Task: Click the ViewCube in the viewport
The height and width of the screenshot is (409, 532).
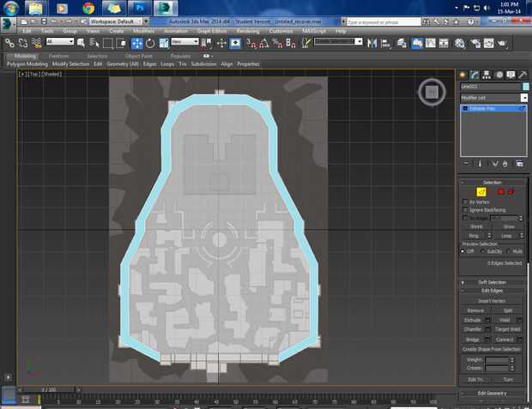Action: (x=432, y=92)
